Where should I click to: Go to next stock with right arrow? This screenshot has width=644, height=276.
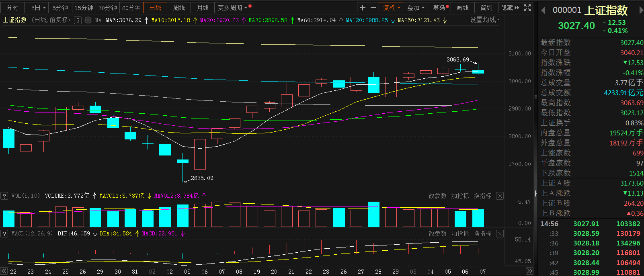tap(641, 10)
